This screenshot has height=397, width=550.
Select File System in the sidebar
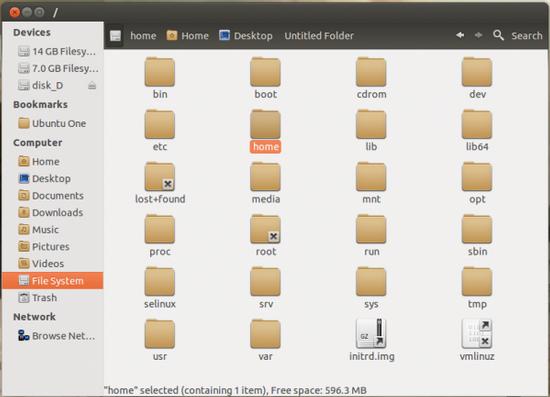click(x=53, y=281)
